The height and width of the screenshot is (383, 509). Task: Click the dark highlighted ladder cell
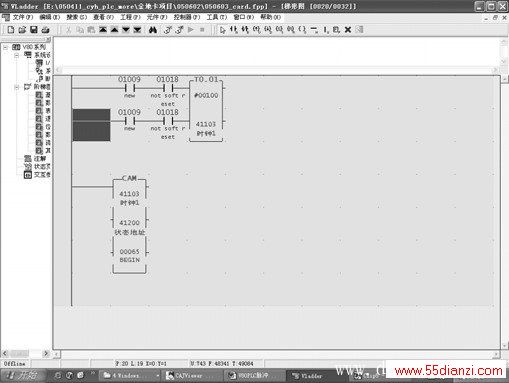coord(91,125)
